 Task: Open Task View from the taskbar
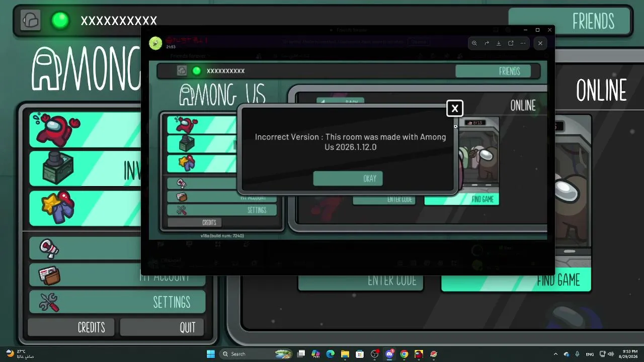click(x=301, y=354)
